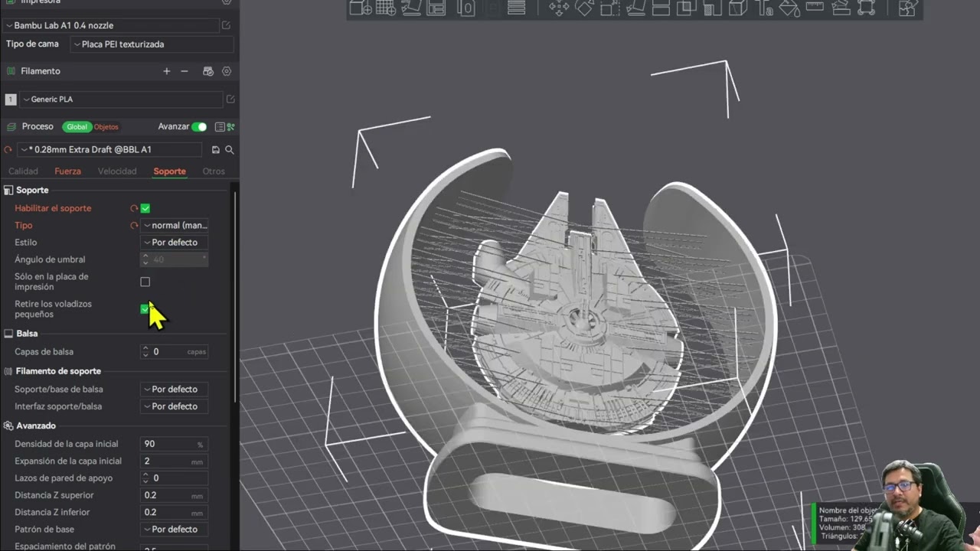Open the Support painting tool

(x=712, y=8)
